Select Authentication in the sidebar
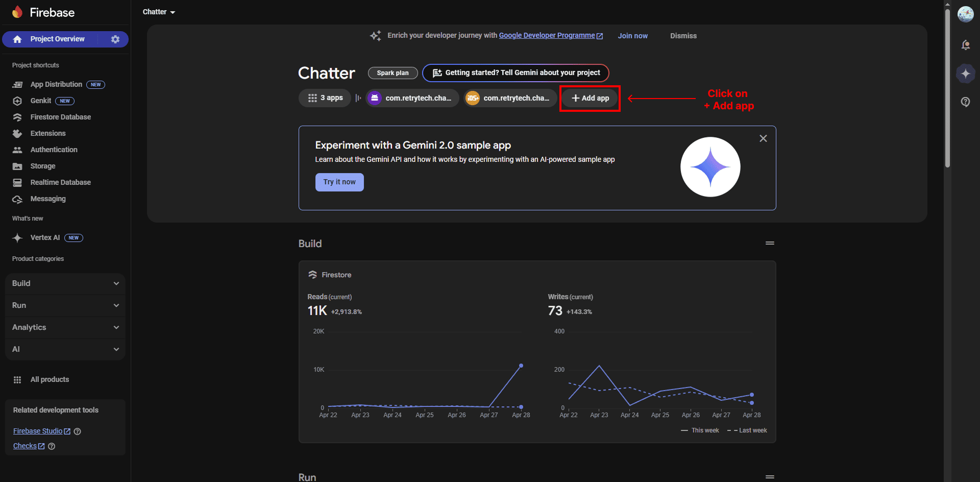The height and width of the screenshot is (482, 980). pos(54,150)
